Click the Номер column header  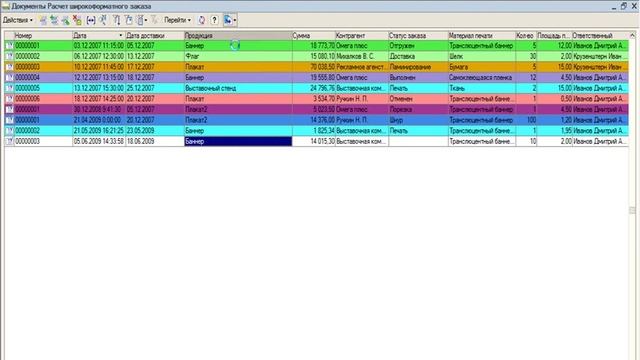tap(43, 36)
